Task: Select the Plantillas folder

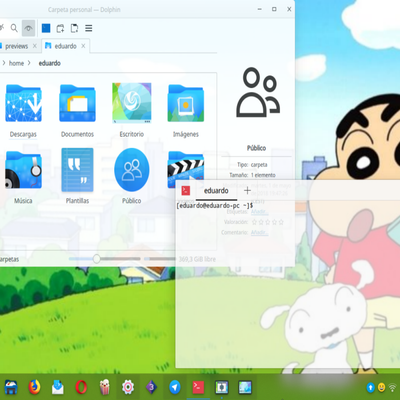Action: [x=77, y=170]
